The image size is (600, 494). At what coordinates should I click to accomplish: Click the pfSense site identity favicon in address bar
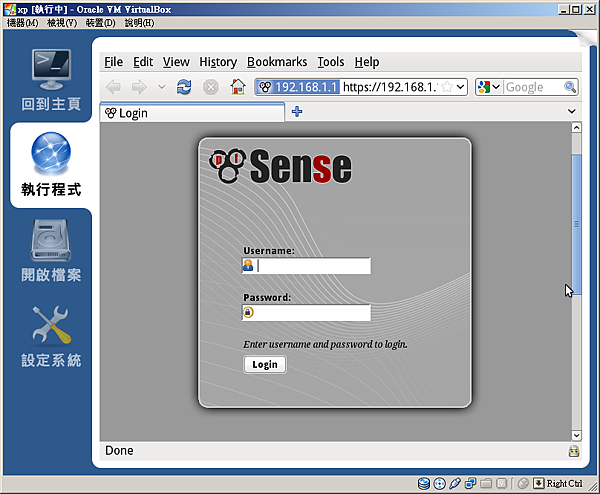[x=265, y=87]
